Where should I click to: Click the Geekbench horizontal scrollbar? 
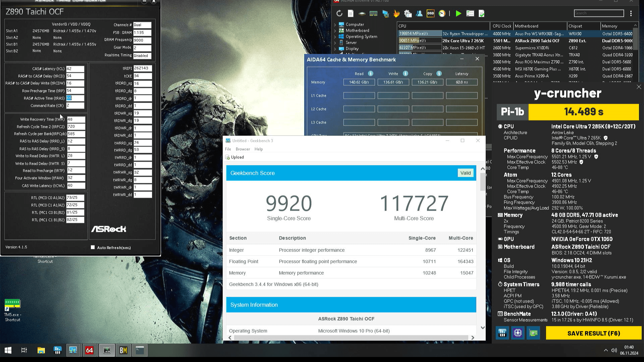pyautogui.click(x=351, y=338)
